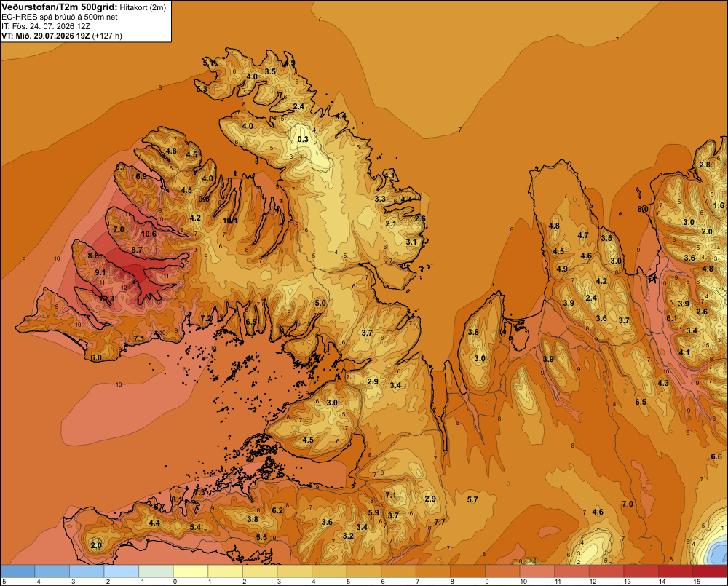Click the 9.1 temperature value on the map

click(x=100, y=272)
